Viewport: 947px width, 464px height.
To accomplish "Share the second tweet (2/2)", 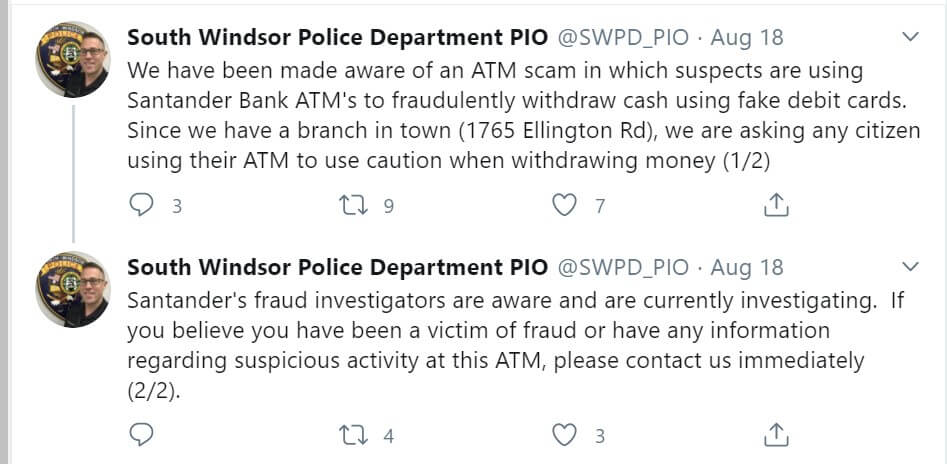I will tap(776, 435).
